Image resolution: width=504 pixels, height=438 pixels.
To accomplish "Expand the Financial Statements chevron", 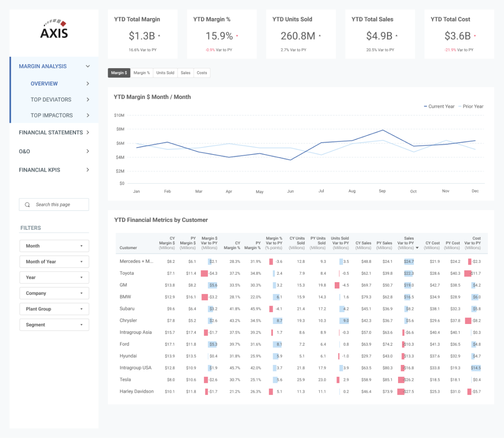I will tap(88, 133).
